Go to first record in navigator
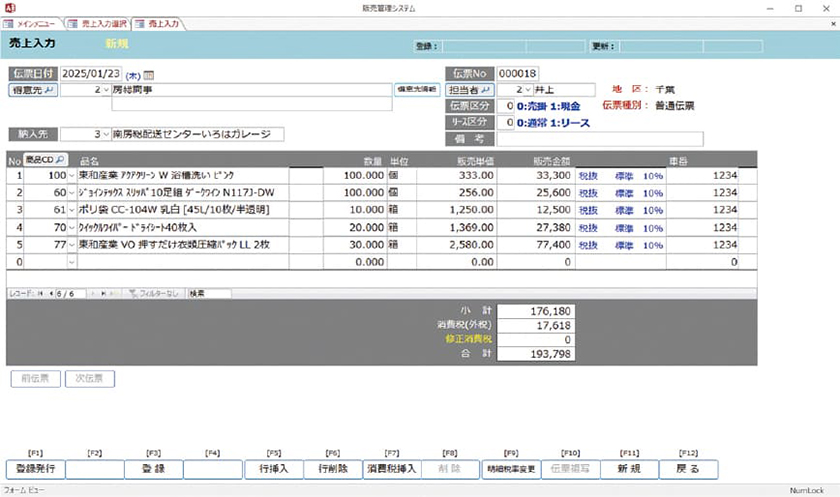 coord(41,293)
